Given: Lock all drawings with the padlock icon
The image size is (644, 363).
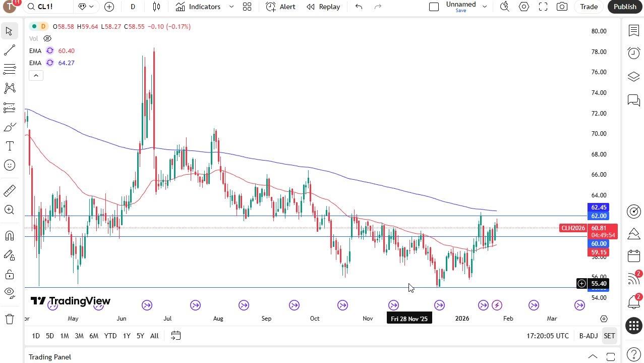Looking at the screenshot, I should pos(9,274).
